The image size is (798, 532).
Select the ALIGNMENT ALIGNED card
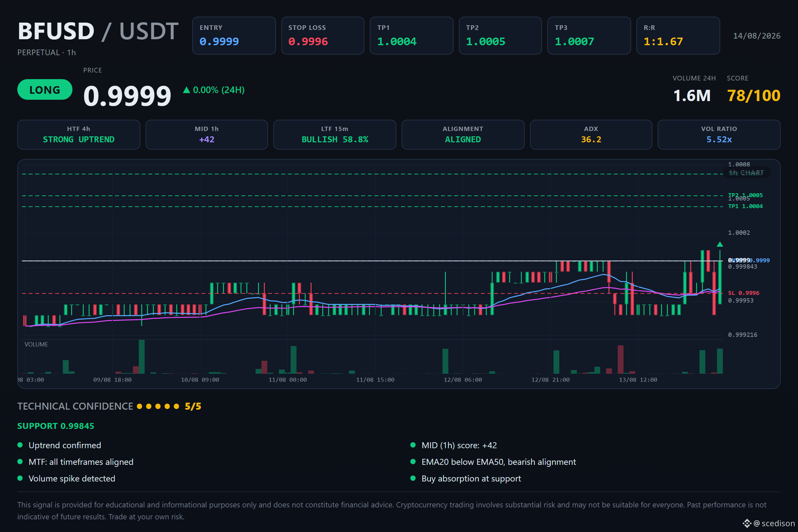coord(463,135)
